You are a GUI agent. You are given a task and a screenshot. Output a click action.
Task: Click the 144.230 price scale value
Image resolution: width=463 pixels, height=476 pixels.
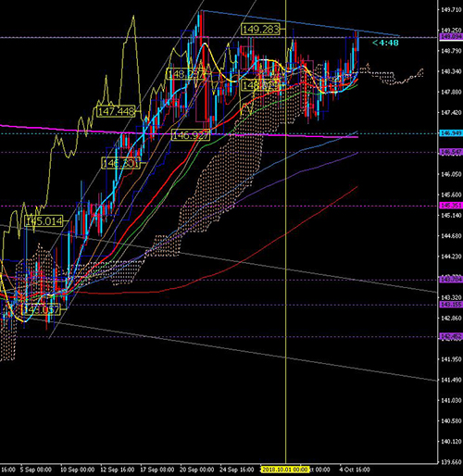tap(451, 257)
